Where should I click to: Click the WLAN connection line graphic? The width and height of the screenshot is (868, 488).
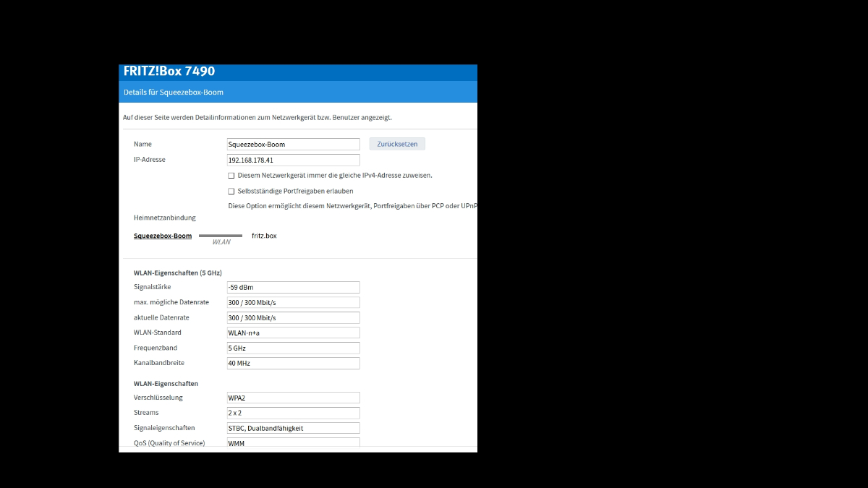(221, 236)
